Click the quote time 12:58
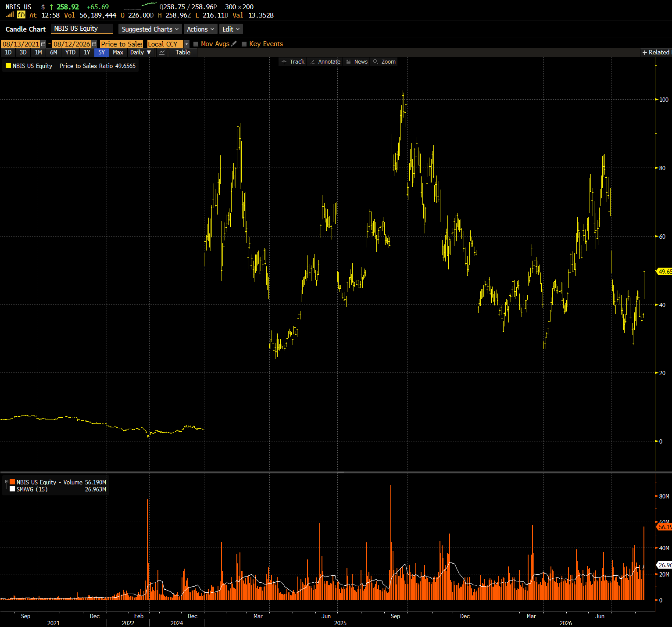 (x=50, y=15)
